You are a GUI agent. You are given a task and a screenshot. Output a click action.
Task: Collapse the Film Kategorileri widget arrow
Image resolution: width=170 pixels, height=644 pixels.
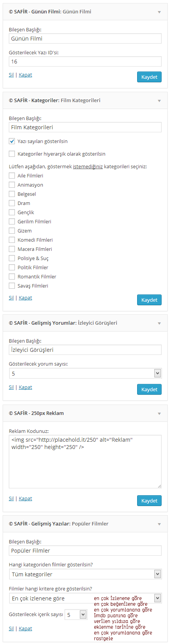159,101
